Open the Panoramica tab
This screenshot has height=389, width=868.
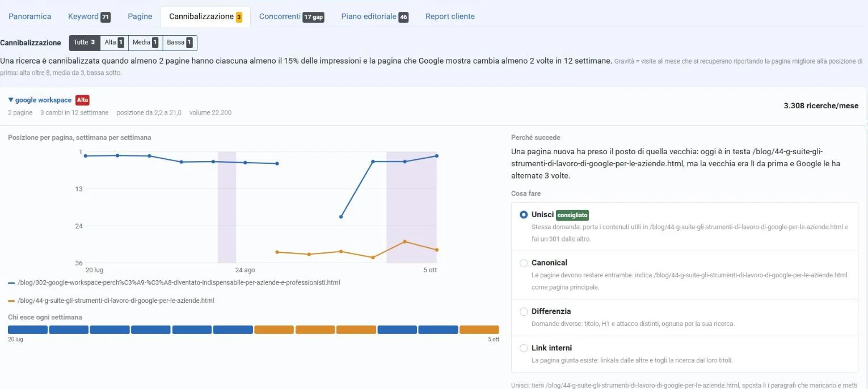coord(30,16)
